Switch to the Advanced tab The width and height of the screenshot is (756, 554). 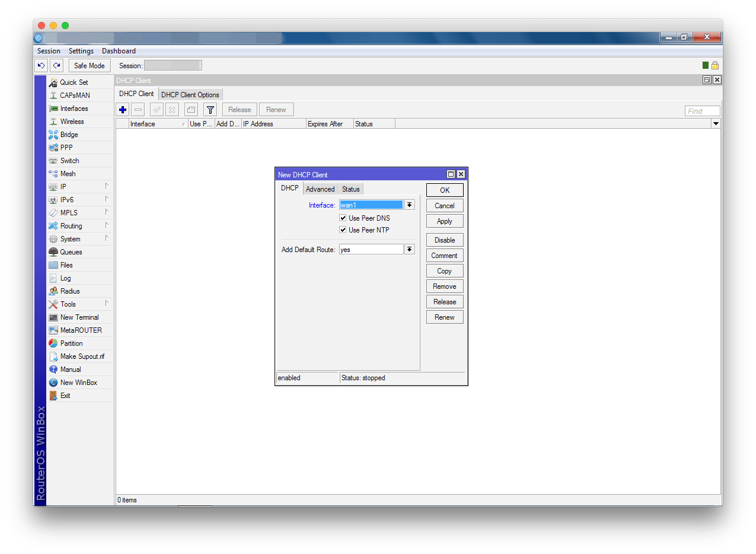click(x=320, y=189)
